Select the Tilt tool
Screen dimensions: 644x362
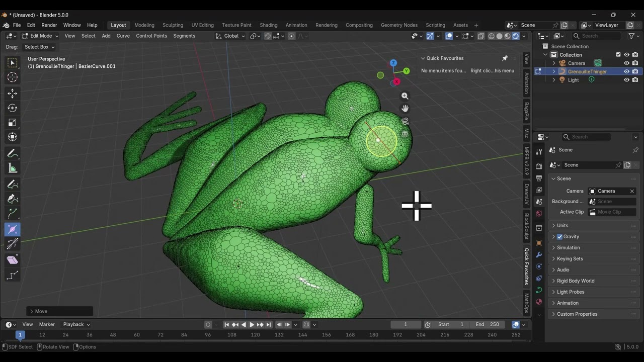(x=13, y=244)
